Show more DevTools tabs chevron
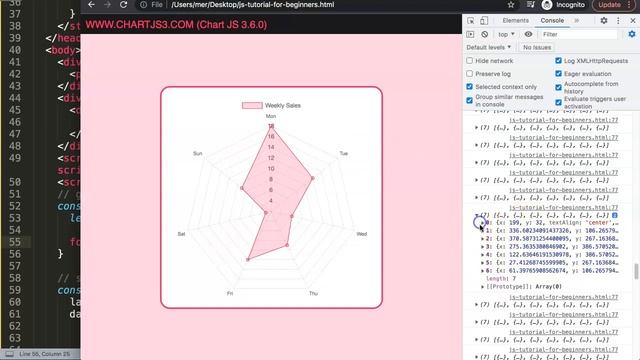Image resolution: width=640 pixels, height=360 pixels. coord(577,20)
